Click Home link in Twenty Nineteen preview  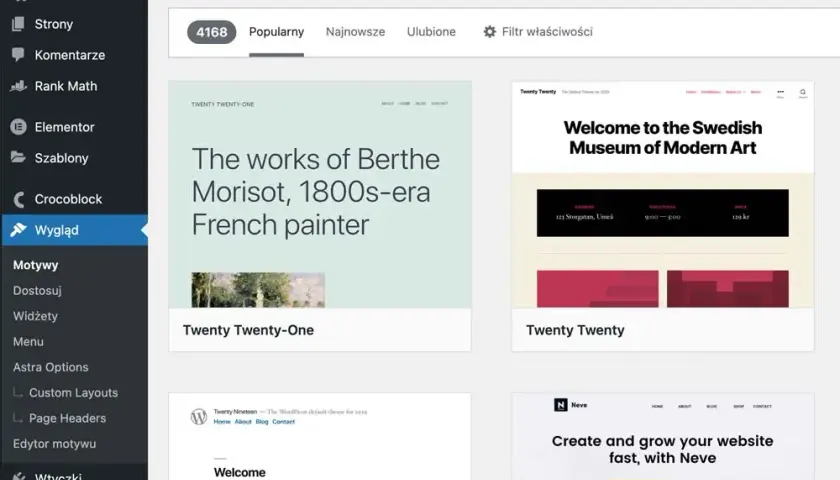coord(222,422)
